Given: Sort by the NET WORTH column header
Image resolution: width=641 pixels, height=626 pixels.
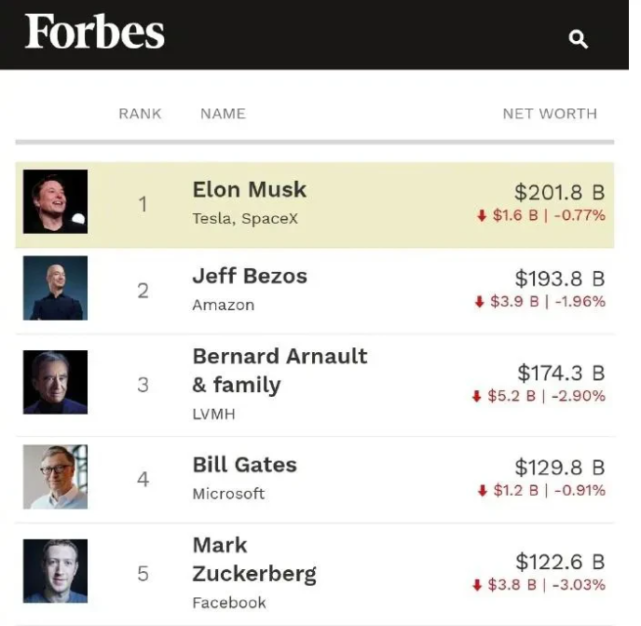Looking at the screenshot, I should point(549,114).
